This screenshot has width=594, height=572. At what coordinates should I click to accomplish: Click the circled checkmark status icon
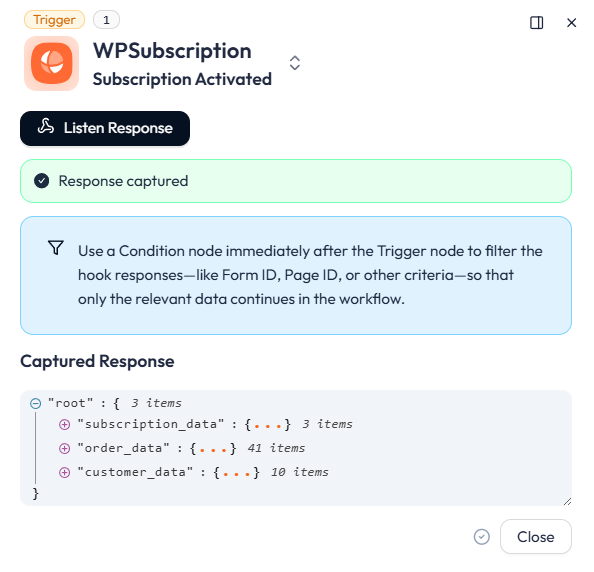(481, 537)
